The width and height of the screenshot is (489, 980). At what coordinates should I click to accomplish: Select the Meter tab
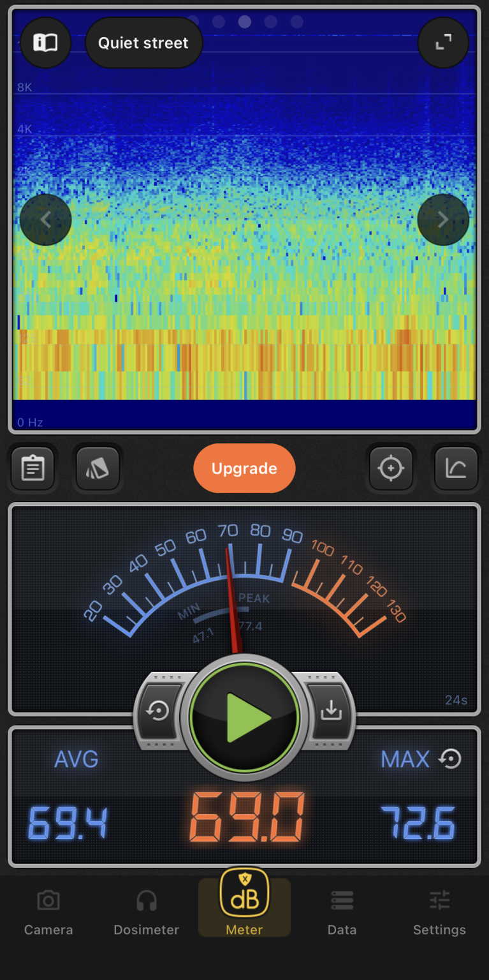pyautogui.click(x=244, y=906)
